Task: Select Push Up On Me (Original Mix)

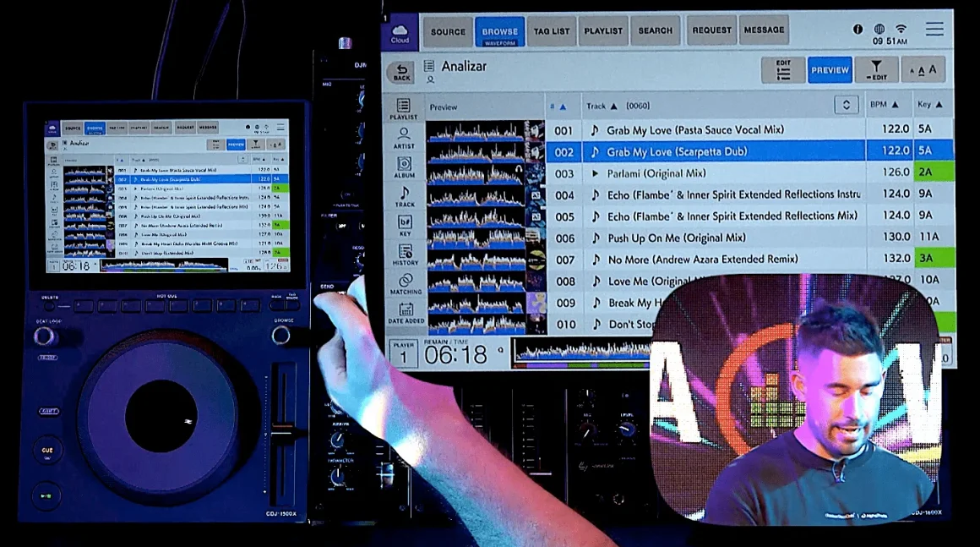Action: [x=676, y=238]
